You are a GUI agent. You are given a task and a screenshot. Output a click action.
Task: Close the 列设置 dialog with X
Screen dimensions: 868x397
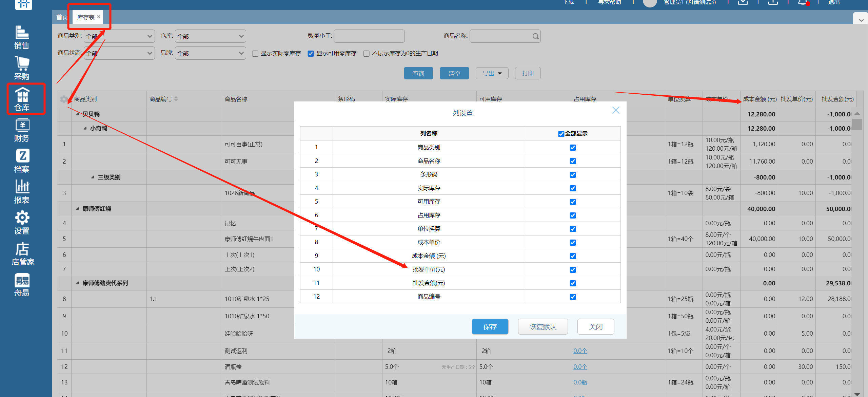[x=616, y=110]
